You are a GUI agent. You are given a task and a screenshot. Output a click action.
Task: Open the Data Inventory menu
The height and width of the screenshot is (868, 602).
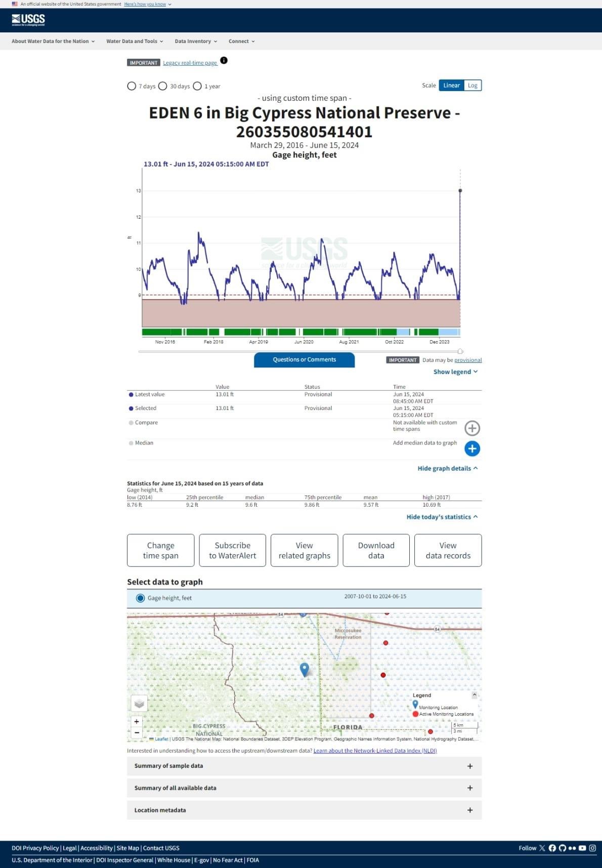click(x=196, y=42)
